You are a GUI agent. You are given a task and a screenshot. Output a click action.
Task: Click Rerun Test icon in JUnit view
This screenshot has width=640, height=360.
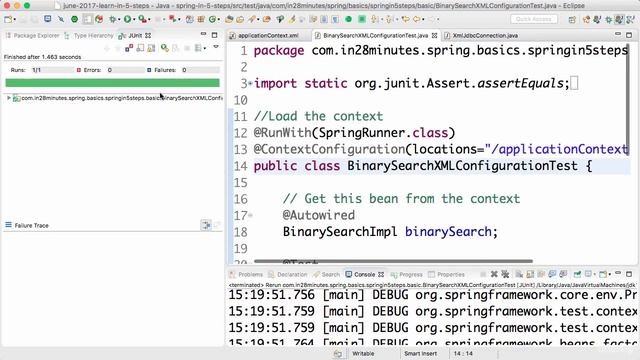tap(164, 49)
